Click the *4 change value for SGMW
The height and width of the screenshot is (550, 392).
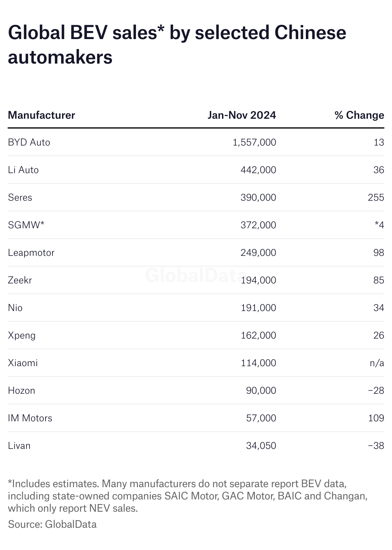click(x=379, y=225)
